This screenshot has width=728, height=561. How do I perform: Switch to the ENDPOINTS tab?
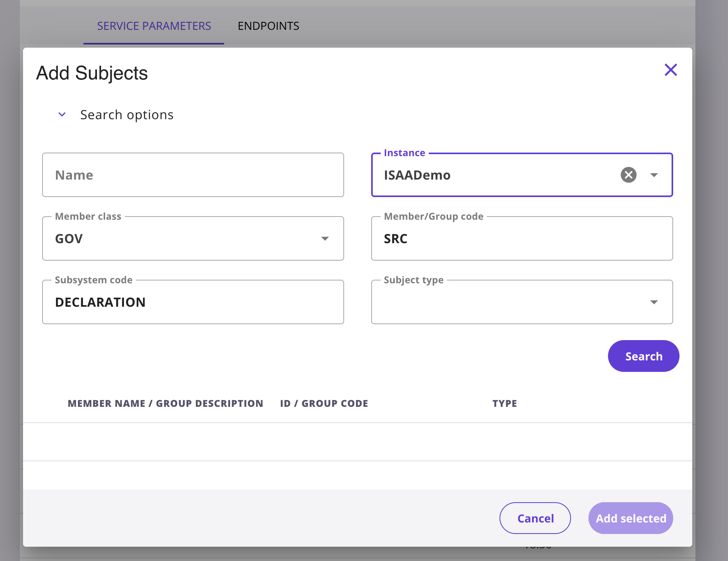coord(269,26)
